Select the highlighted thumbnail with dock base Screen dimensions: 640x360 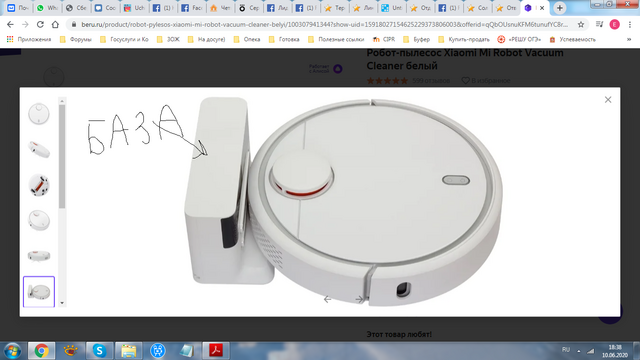39,291
